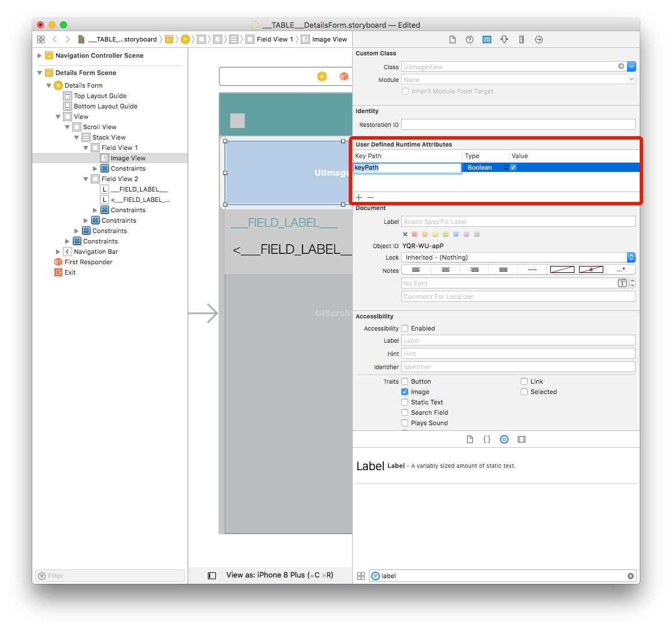672x630 pixels.
Task: Collapse the Details Form Scene
Action: 39,73
